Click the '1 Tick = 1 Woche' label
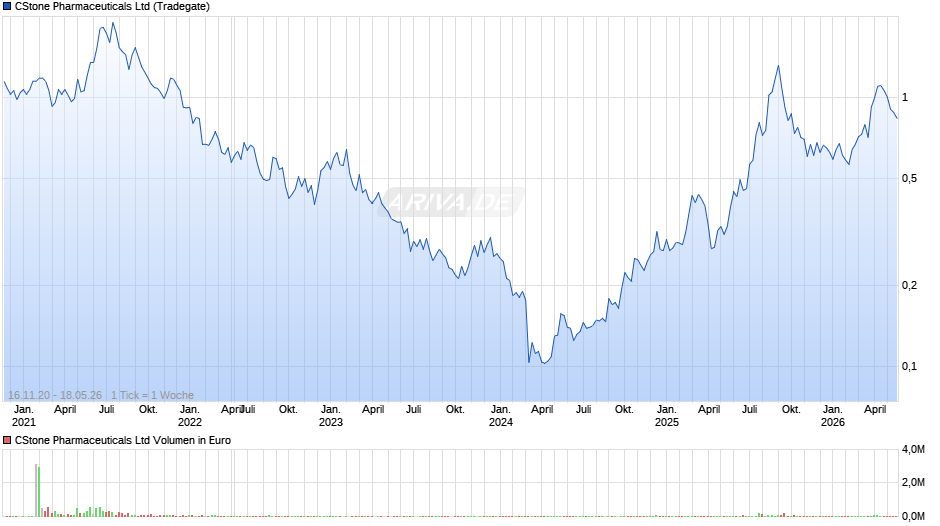 pyautogui.click(x=152, y=395)
